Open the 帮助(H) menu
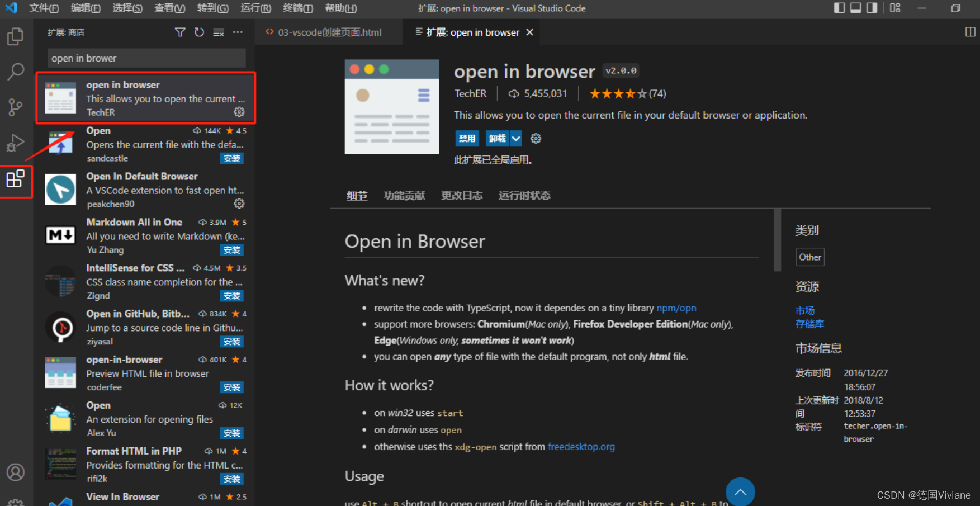The image size is (980, 506). pos(341,8)
